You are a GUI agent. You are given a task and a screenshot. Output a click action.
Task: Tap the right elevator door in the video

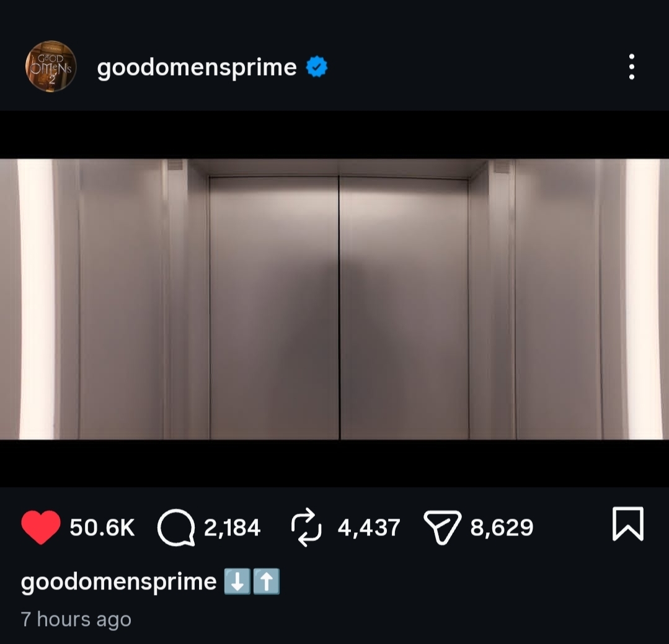point(404,308)
